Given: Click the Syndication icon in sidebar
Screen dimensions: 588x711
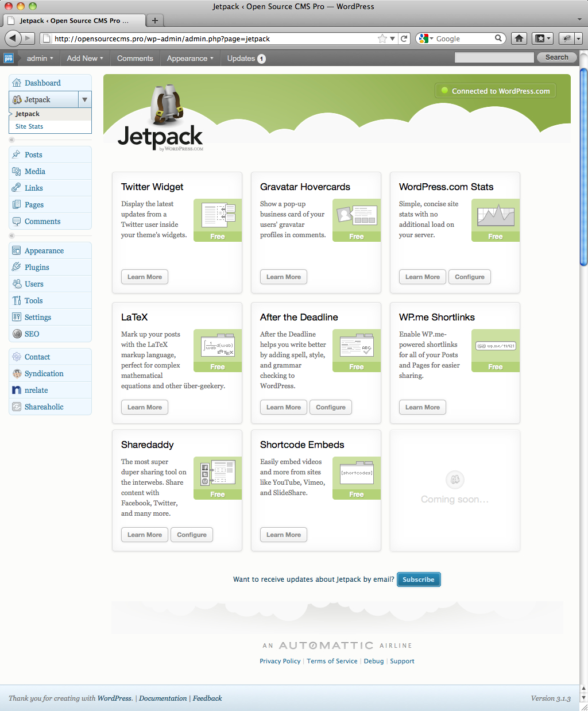Looking at the screenshot, I should [x=17, y=373].
